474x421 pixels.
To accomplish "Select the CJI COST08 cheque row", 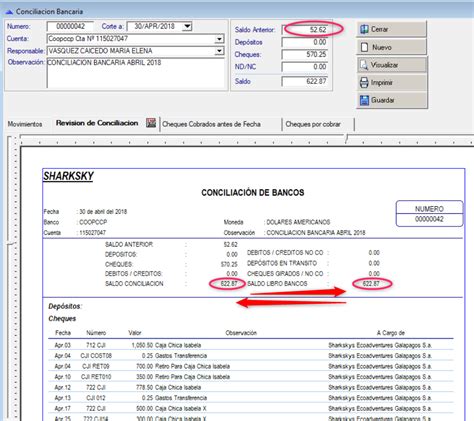I will (x=251, y=356).
